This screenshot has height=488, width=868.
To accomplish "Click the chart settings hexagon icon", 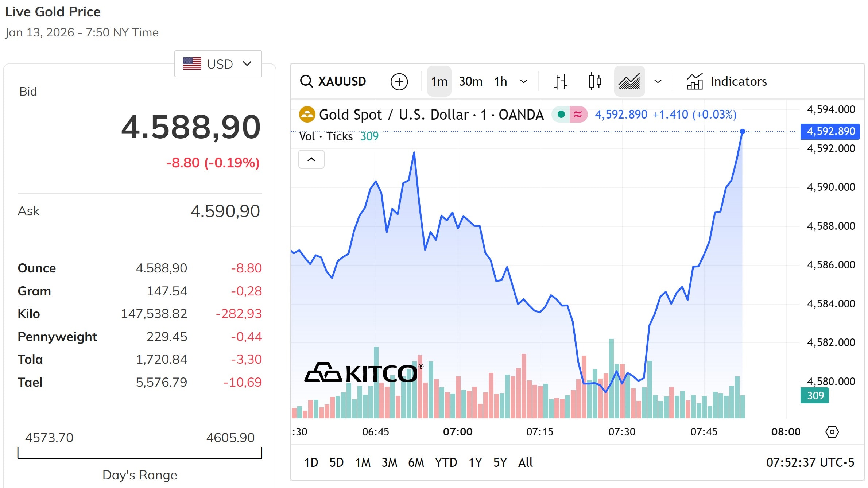I will pyautogui.click(x=832, y=431).
